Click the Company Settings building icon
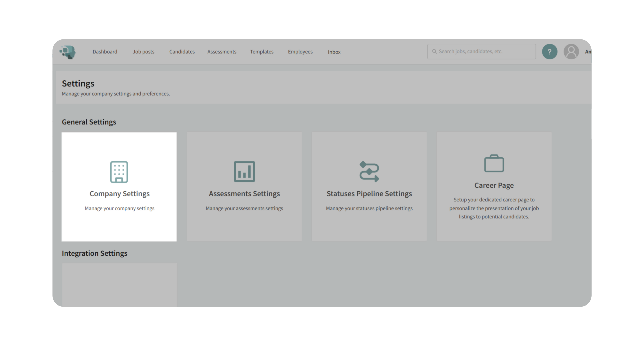 119,172
